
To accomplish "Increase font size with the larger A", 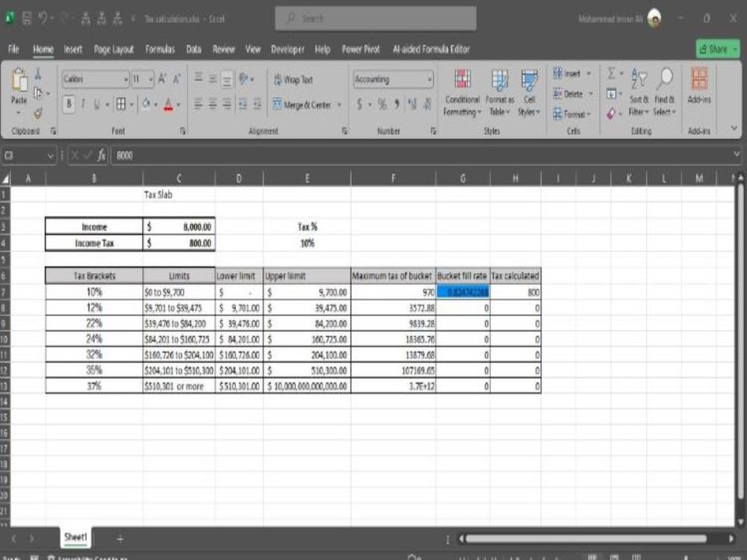I will point(162,78).
